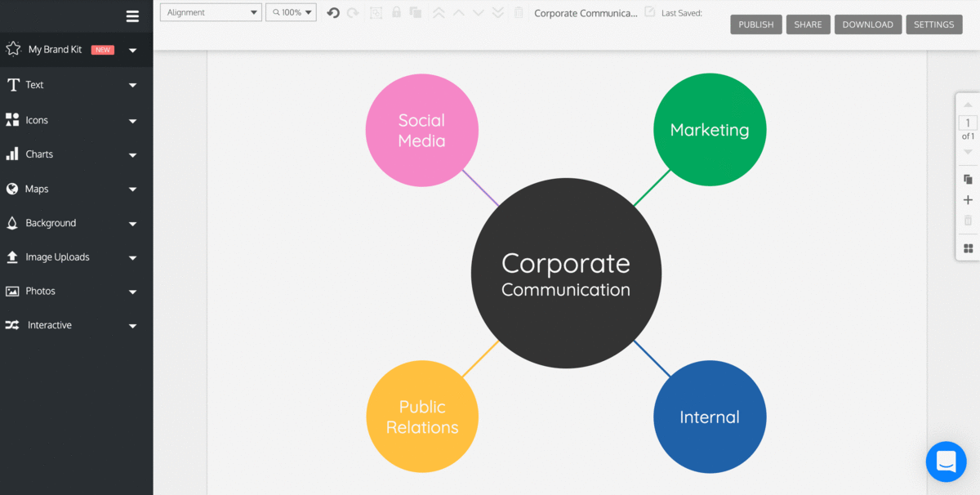The image size is (980, 495).
Task: Open the 100% zoom dropdown
Action: point(291,12)
